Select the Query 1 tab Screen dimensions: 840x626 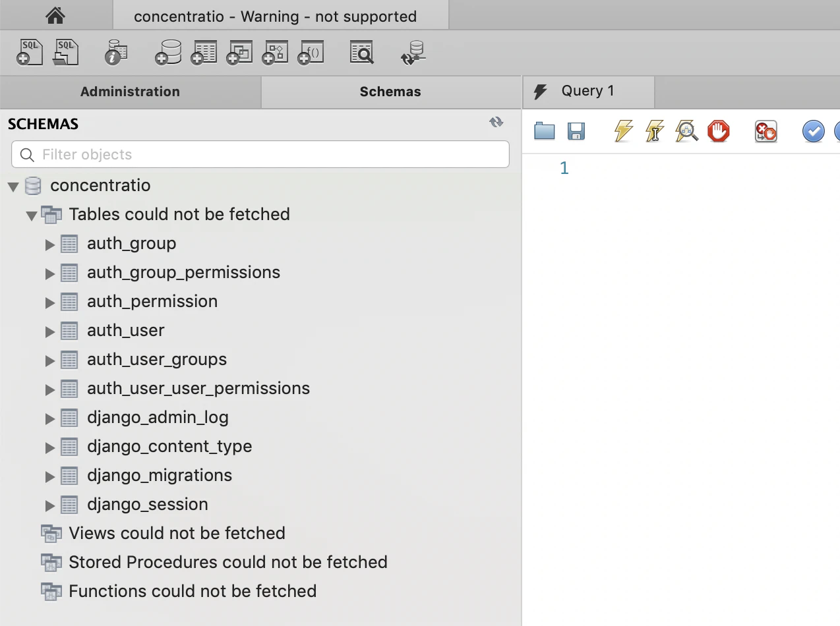588,92
